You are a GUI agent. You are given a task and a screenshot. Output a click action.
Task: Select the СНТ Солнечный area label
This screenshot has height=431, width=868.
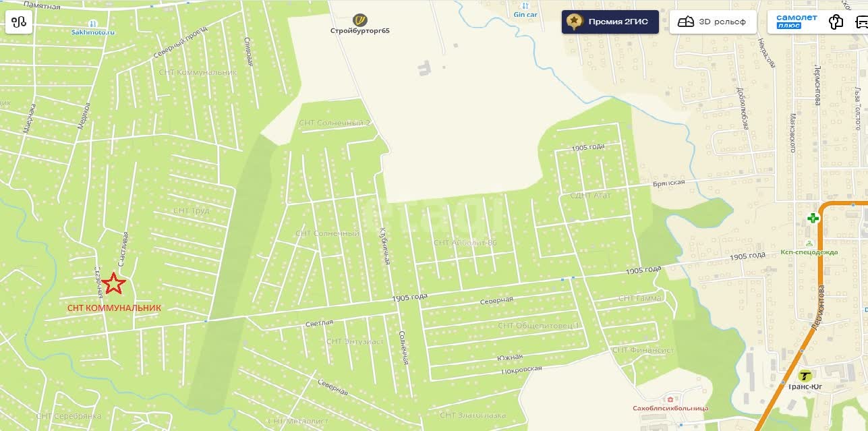click(327, 233)
